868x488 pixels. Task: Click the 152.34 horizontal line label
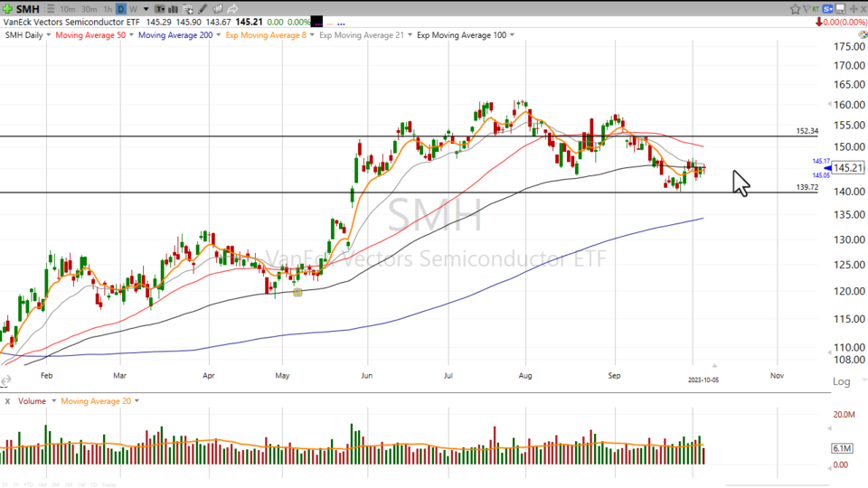pos(807,131)
